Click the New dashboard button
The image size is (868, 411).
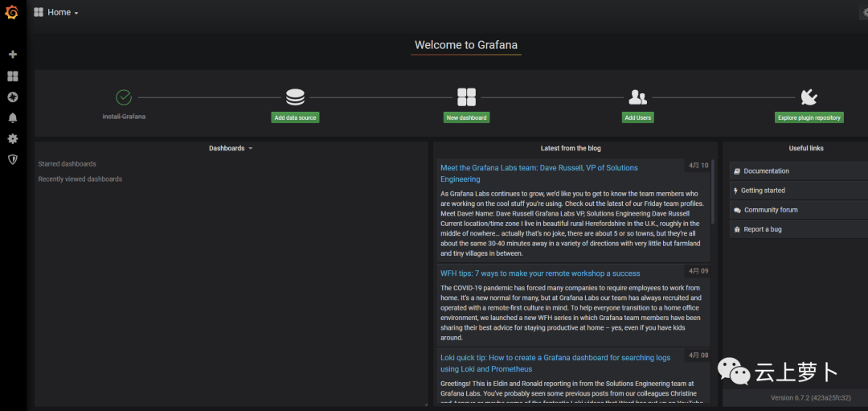467,117
